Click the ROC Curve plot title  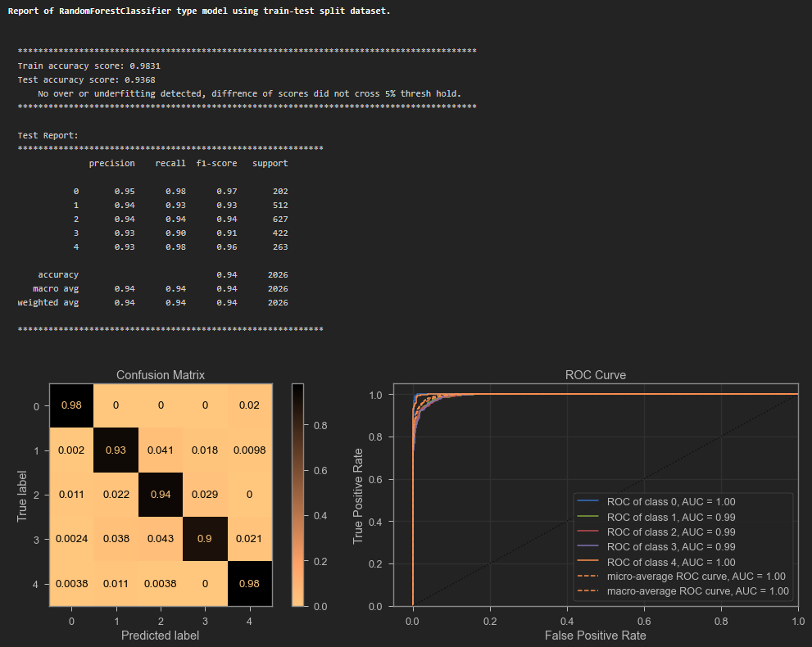[x=596, y=375]
